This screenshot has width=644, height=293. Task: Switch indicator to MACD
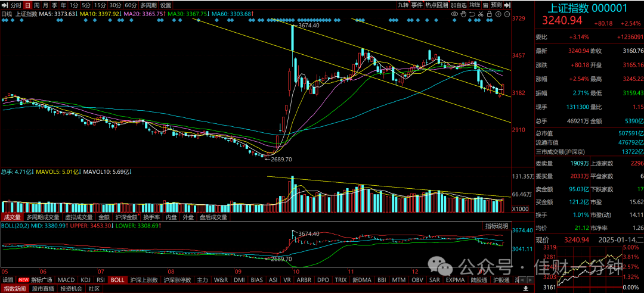66,280
